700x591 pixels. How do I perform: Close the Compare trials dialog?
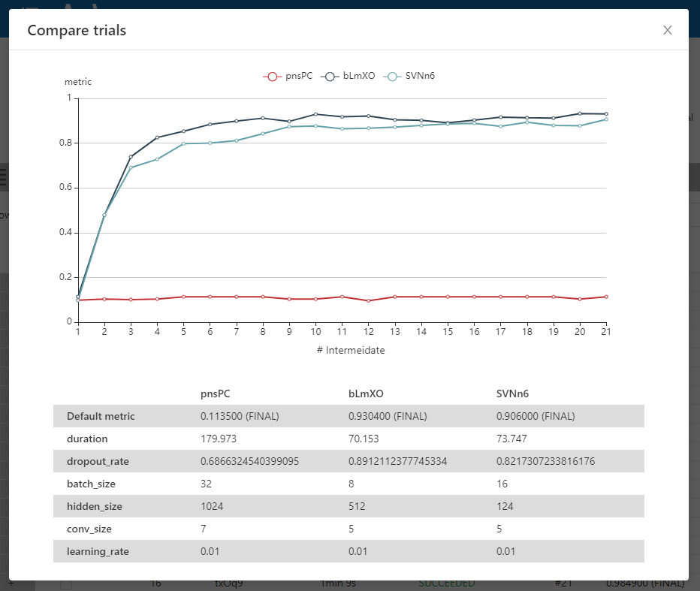[668, 30]
